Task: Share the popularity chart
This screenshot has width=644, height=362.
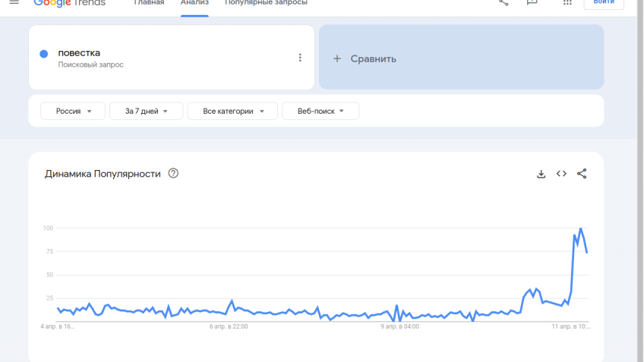Action: point(582,174)
